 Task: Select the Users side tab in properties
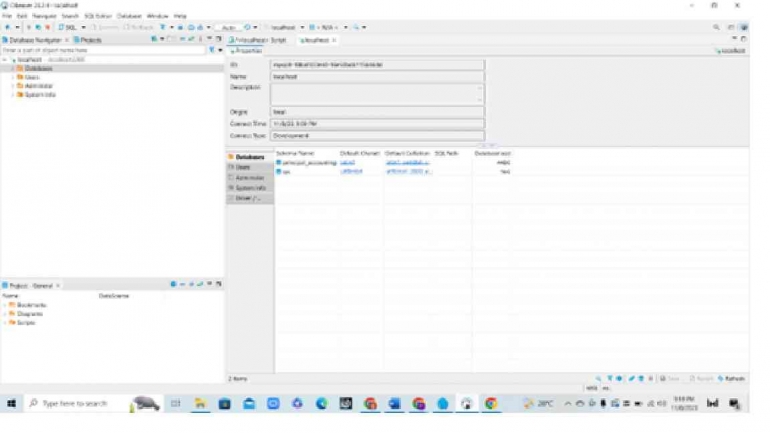[x=249, y=167]
